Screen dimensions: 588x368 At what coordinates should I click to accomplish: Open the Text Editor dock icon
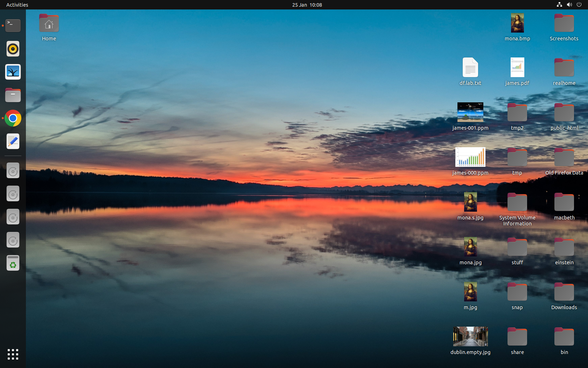coord(13,142)
